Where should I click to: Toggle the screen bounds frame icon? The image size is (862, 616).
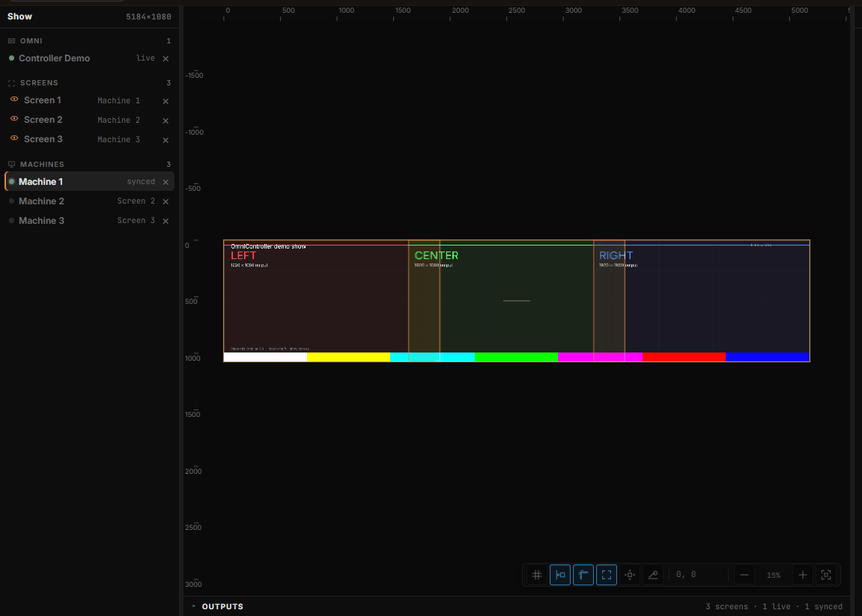click(x=607, y=575)
